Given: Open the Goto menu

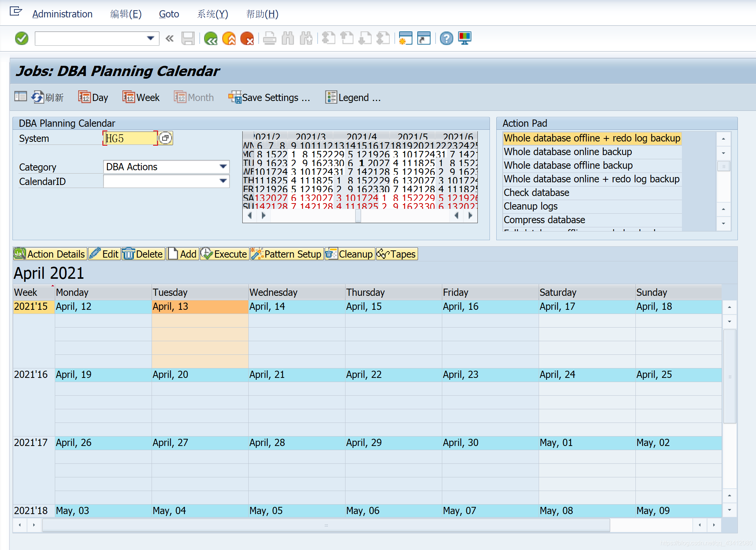Looking at the screenshot, I should pos(169,14).
